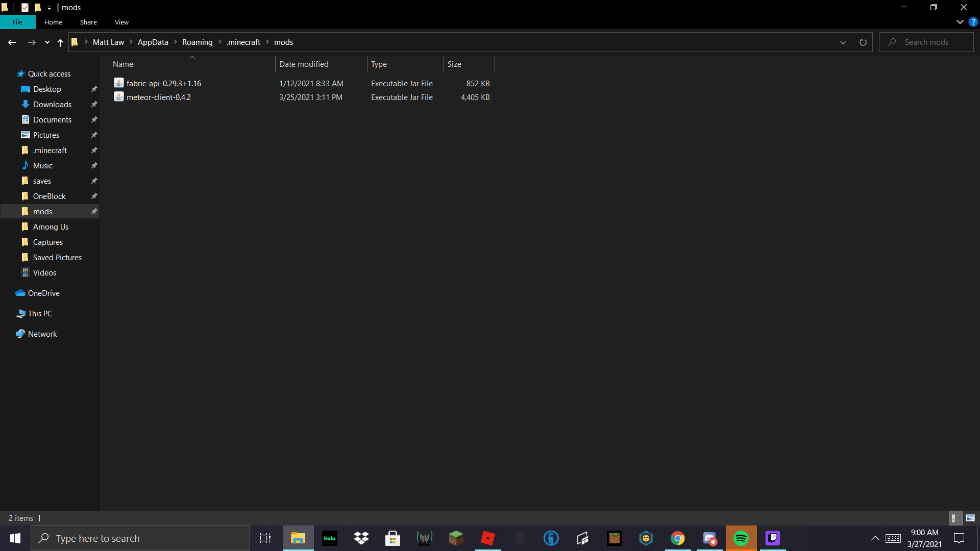Open Task View on the taskbar
This screenshot has width=980, height=551.
pyautogui.click(x=265, y=538)
